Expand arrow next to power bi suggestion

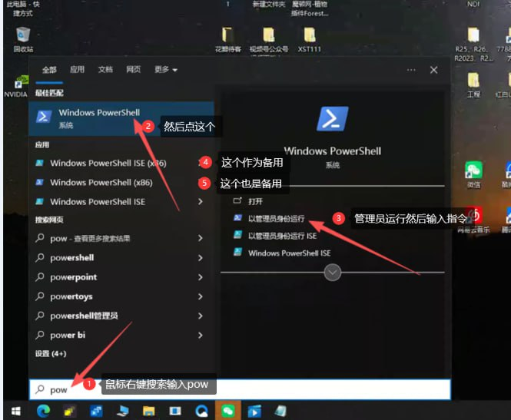point(201,336)
